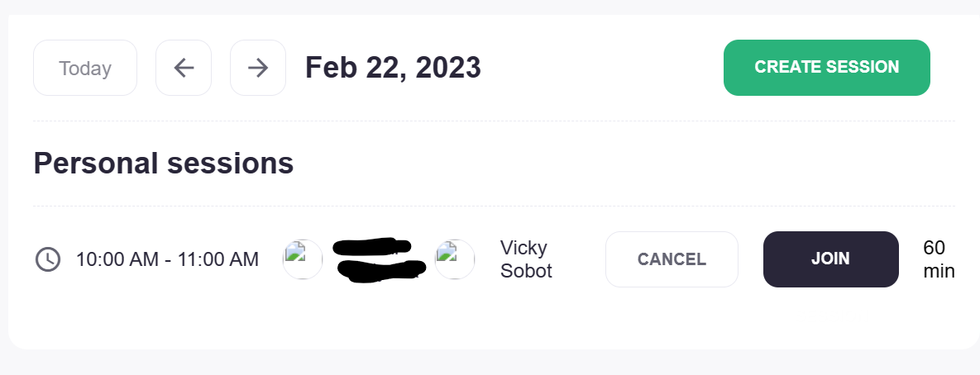Click the Personal sessions section heading
Screen dimensions: 980x375
[164, 164]
